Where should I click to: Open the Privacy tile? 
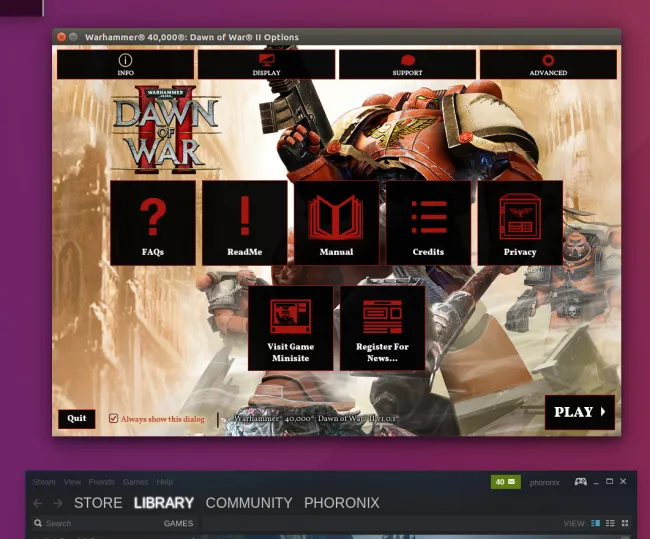[x=520, y=223]
